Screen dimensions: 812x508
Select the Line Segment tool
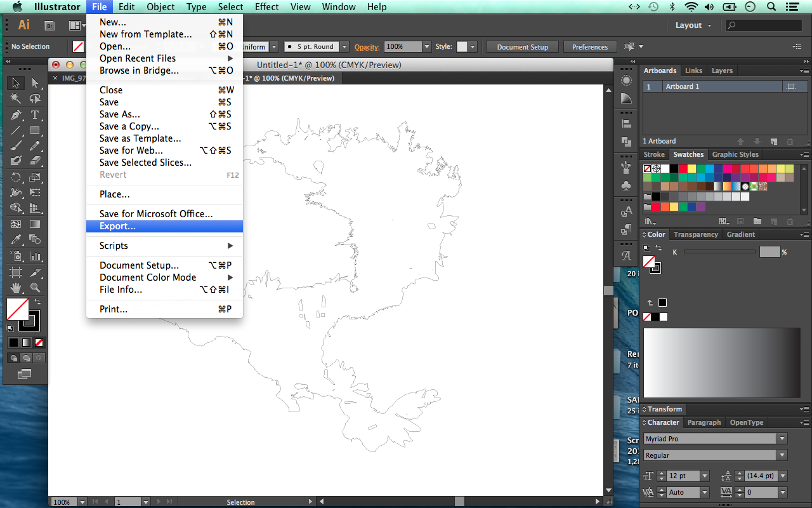(x=16, y=131)
